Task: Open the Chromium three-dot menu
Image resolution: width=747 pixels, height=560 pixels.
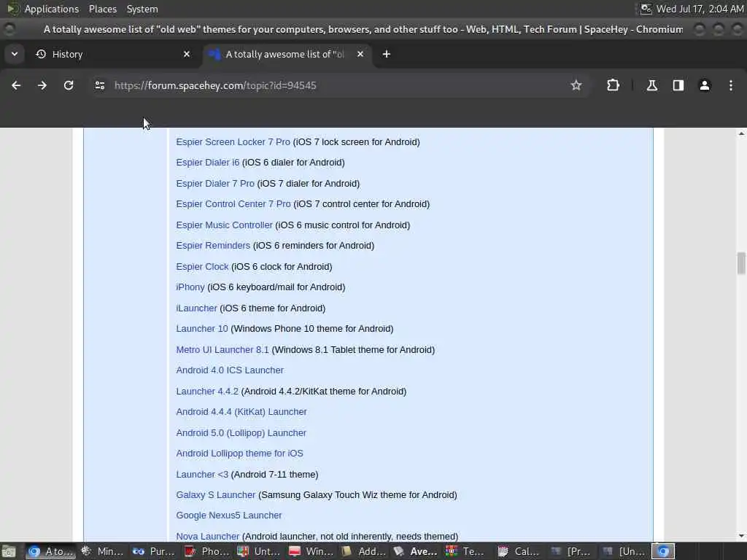Action: coord(730,85)
